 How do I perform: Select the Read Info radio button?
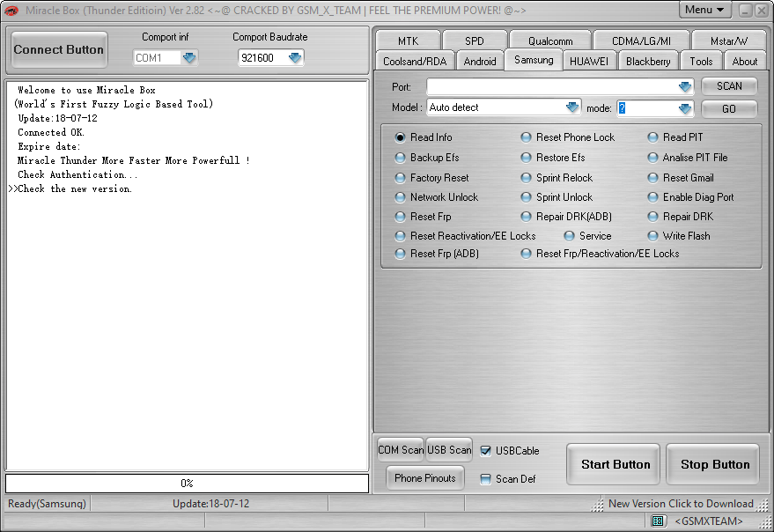coord(400,137)
